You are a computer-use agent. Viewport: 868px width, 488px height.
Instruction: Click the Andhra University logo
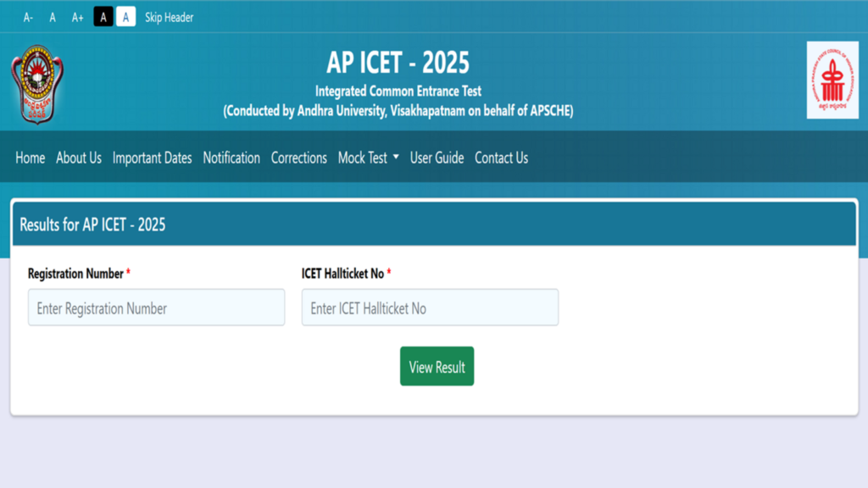tap(37, 84)
